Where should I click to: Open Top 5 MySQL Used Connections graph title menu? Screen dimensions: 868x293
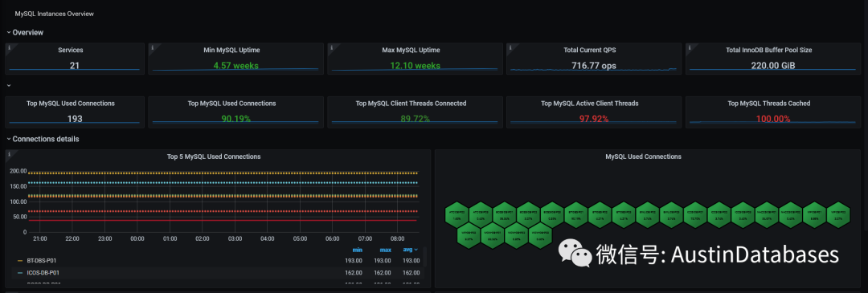(214, 157)
